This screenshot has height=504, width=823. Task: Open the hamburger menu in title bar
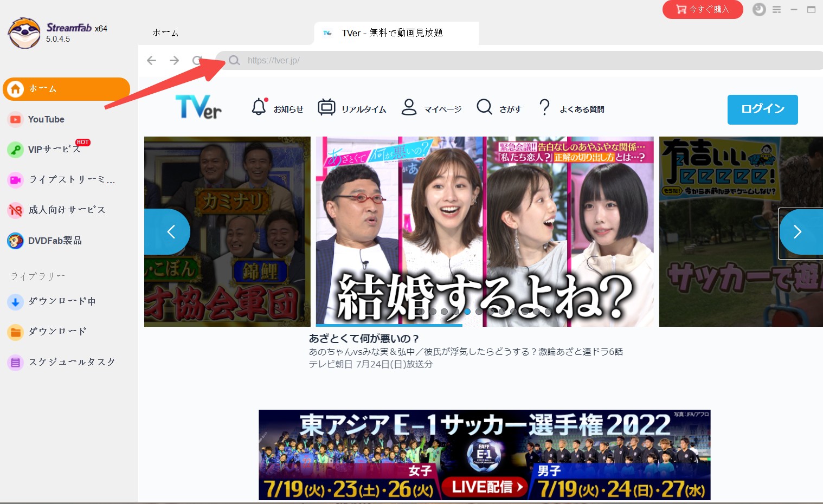tap(777, 9)
